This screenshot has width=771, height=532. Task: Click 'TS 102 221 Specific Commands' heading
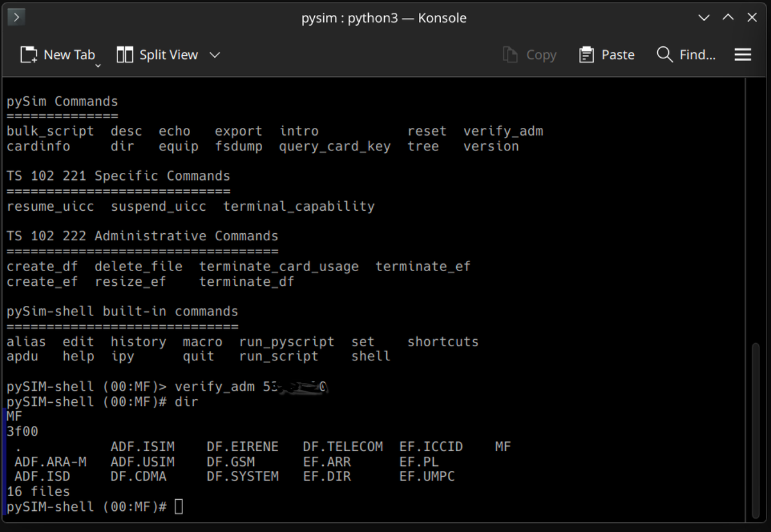coord(118,176)
